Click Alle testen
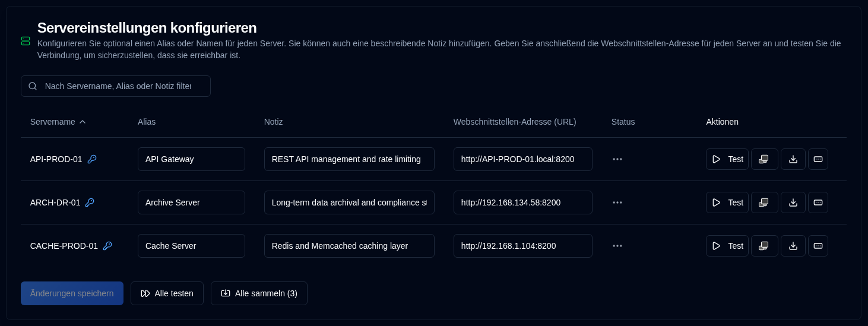 coord(167,293)
